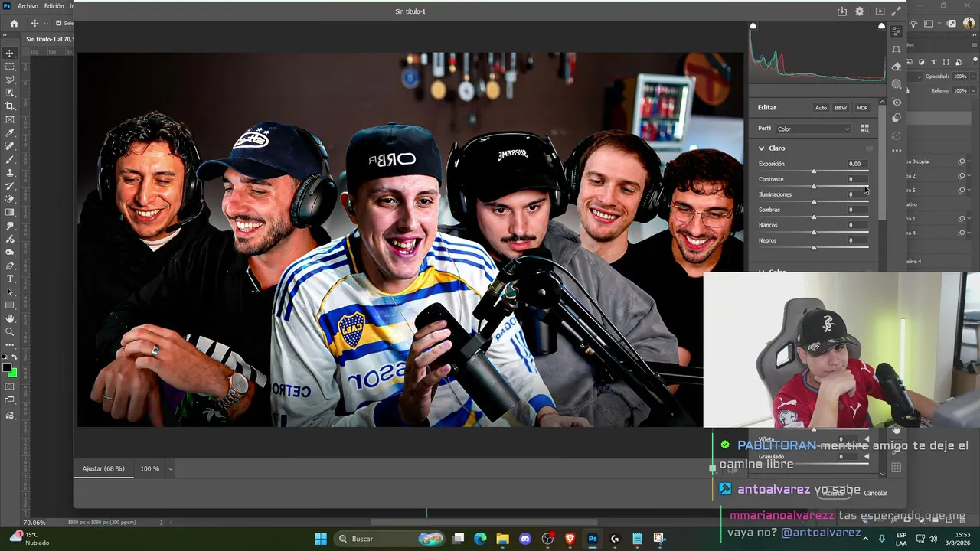Click Photoshop Home icon

tap(14, 24)
